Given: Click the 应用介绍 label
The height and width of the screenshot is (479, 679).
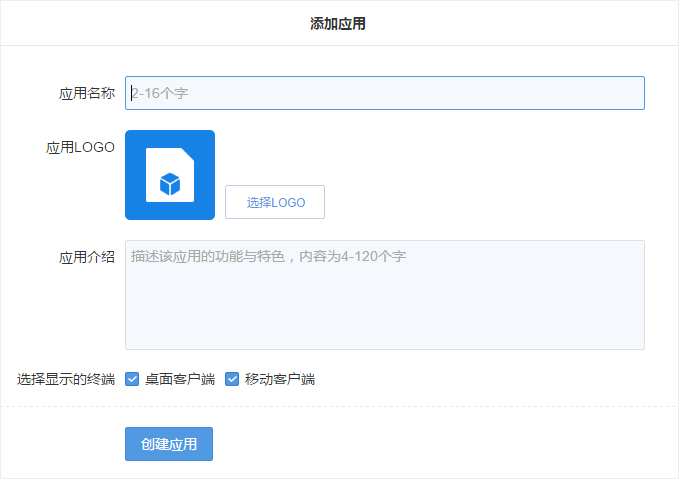Looking at the screenshot, I should pyautogui.click(x=87, y=257).
